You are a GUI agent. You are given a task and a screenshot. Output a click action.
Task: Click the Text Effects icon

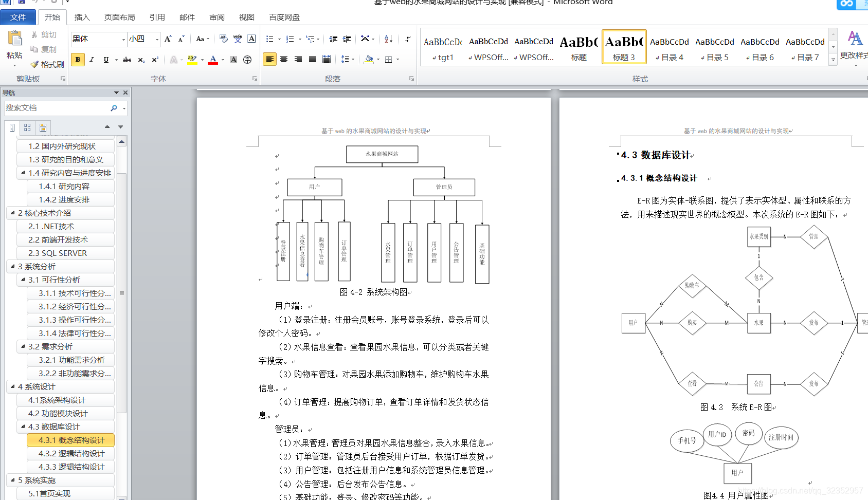(174, 60)
